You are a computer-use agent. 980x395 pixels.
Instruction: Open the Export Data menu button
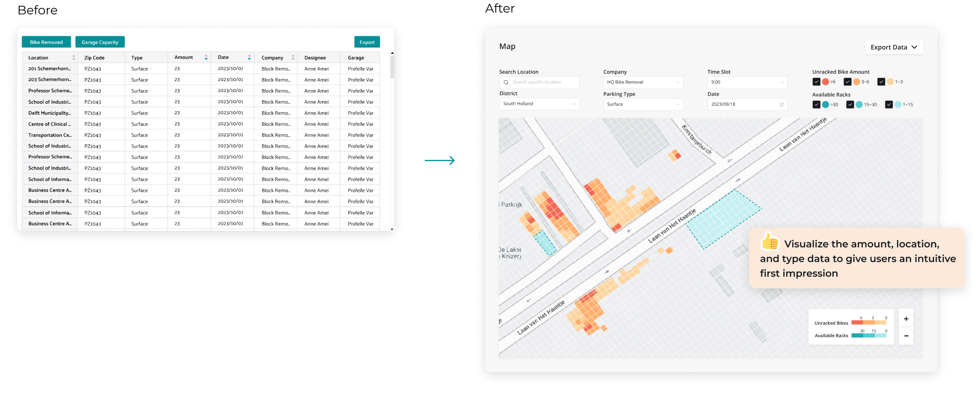coord(894,47)
